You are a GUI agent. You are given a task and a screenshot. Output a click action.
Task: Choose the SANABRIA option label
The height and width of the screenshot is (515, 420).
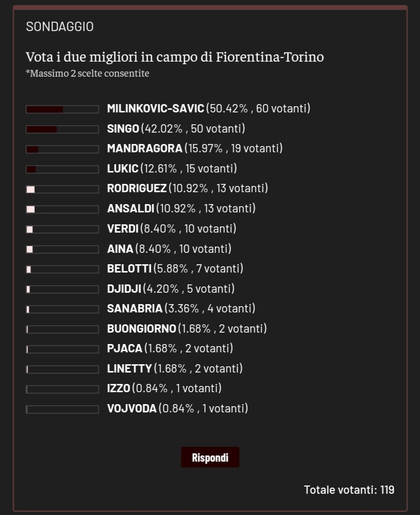pyautogui.click(x=135, y=309)
